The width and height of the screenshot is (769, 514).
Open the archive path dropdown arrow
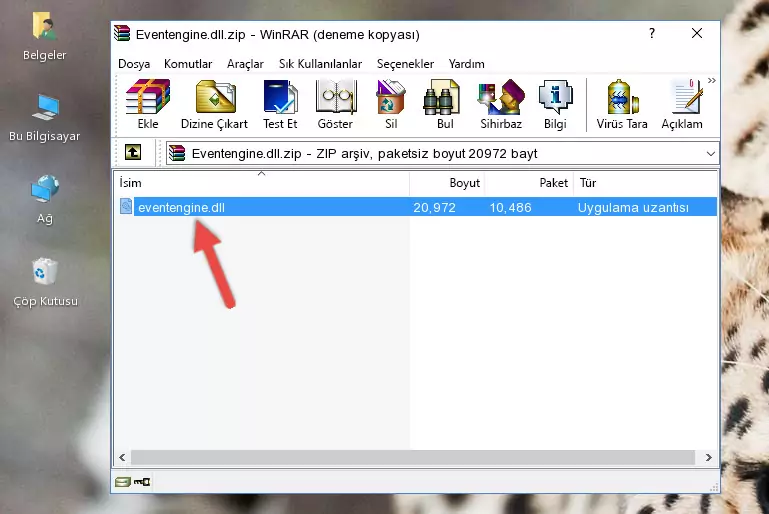(710, 154)
